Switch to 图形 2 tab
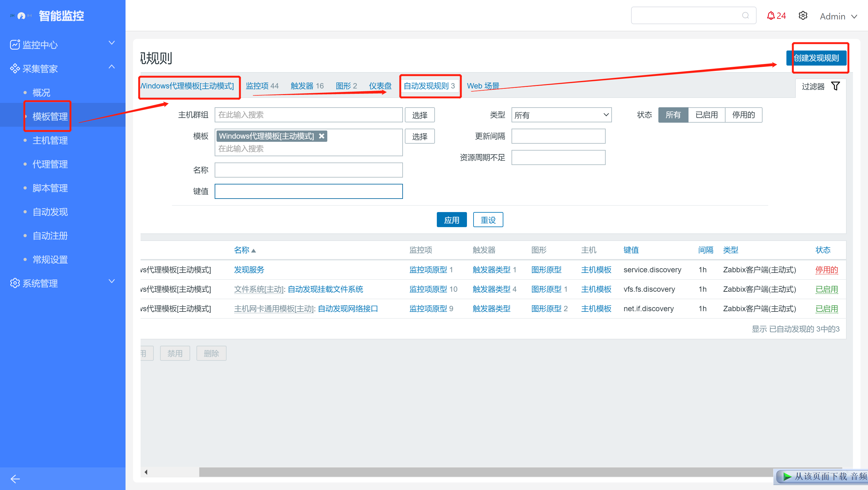This screenshot has height=490, width=868. [346, 86]
